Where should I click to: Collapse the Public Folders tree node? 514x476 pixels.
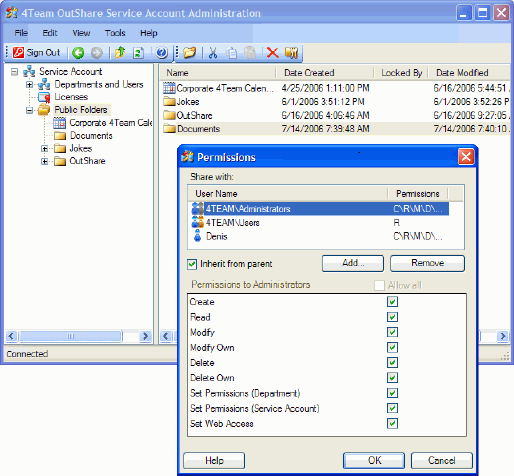tap(29, 110)
